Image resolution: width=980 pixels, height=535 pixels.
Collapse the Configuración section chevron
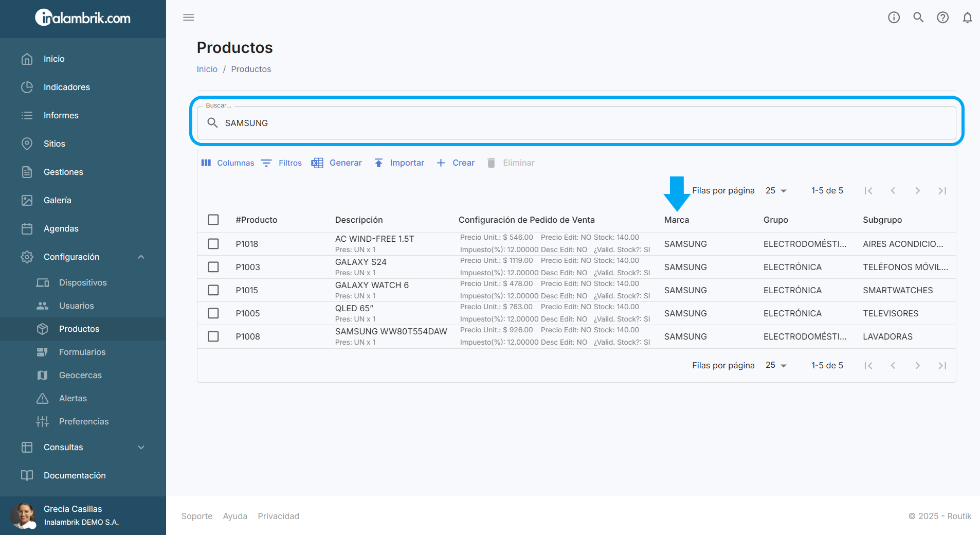[x=141, y=257]
